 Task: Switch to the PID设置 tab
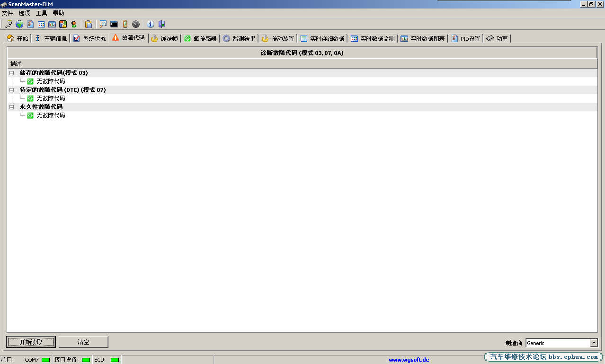465,38
